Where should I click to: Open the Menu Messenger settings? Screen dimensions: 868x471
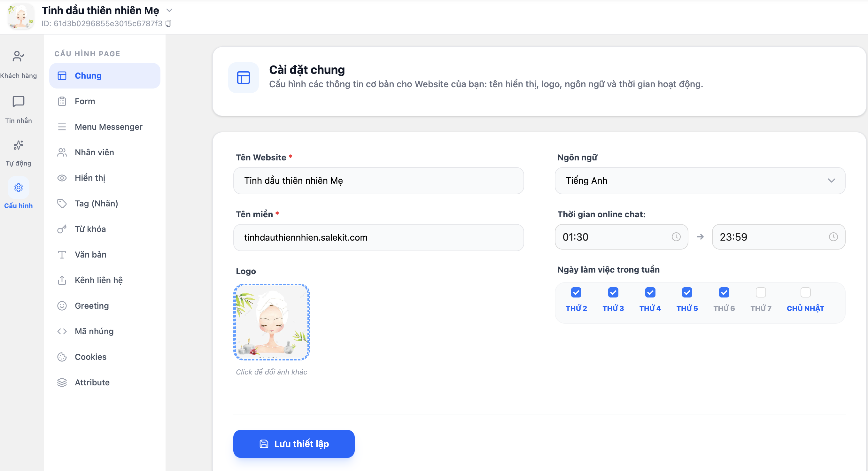coord(108,127)
